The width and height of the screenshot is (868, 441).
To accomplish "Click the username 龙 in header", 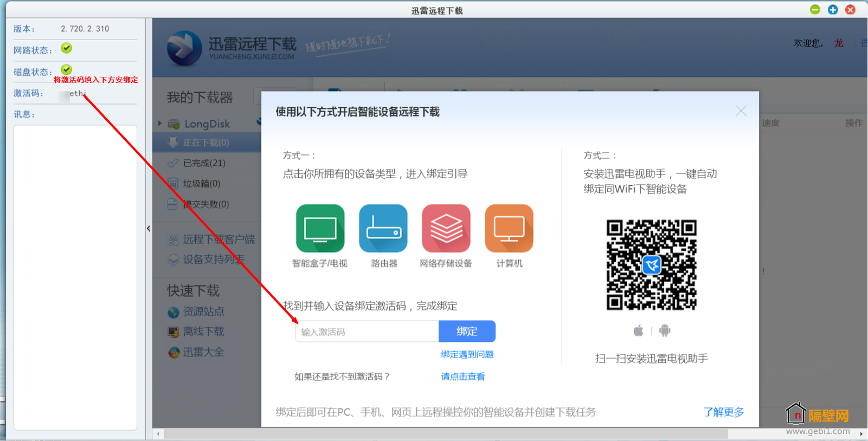I will pyautogui.click(x=839, y=43).
